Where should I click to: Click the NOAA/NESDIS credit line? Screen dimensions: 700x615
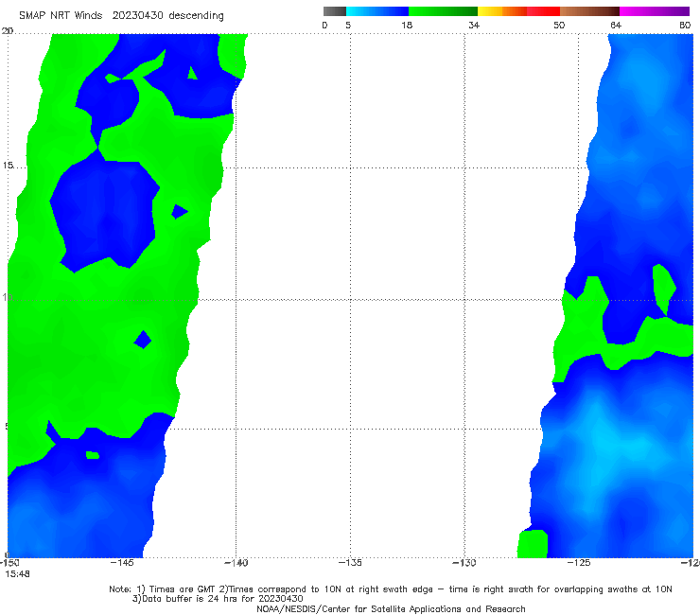coord(391,609)
